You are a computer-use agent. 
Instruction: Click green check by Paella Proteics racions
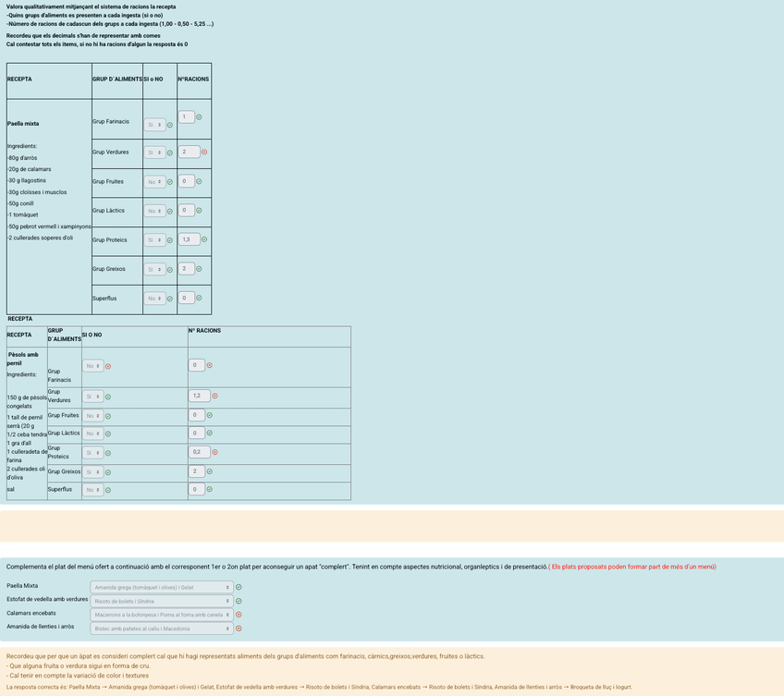tap(204, 239)
